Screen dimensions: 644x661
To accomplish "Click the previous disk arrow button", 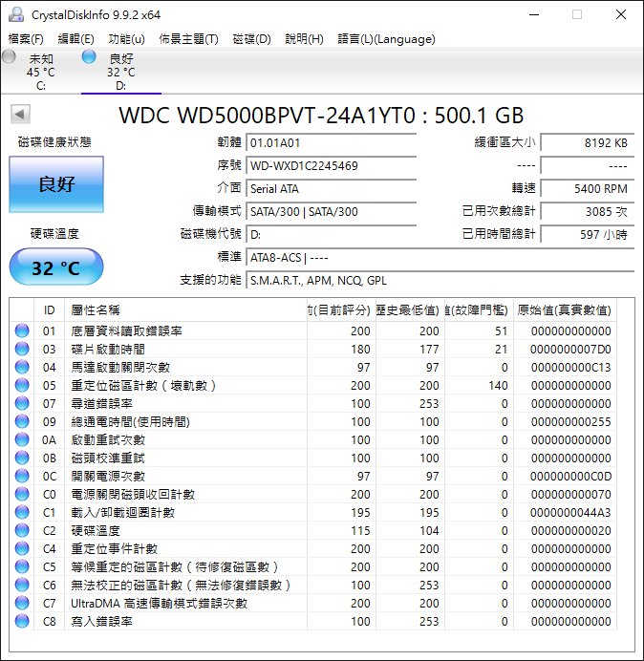I will (20, 114).
